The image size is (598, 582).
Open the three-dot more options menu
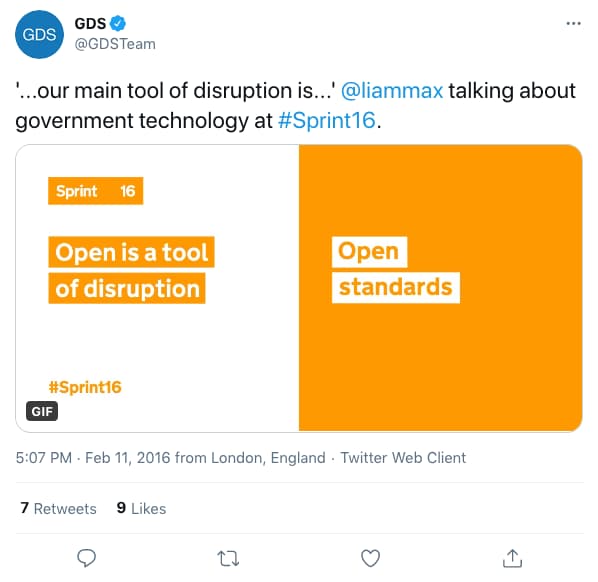[x=573, y=24]
